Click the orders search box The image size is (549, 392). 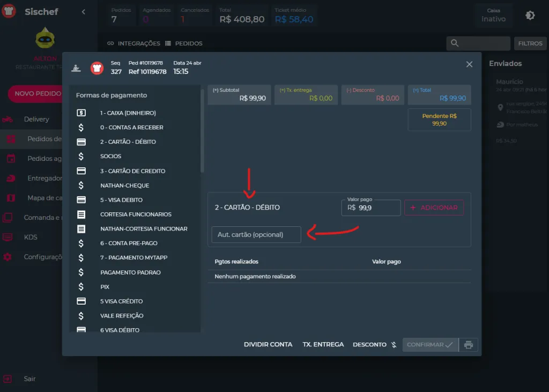coord(478,43)
